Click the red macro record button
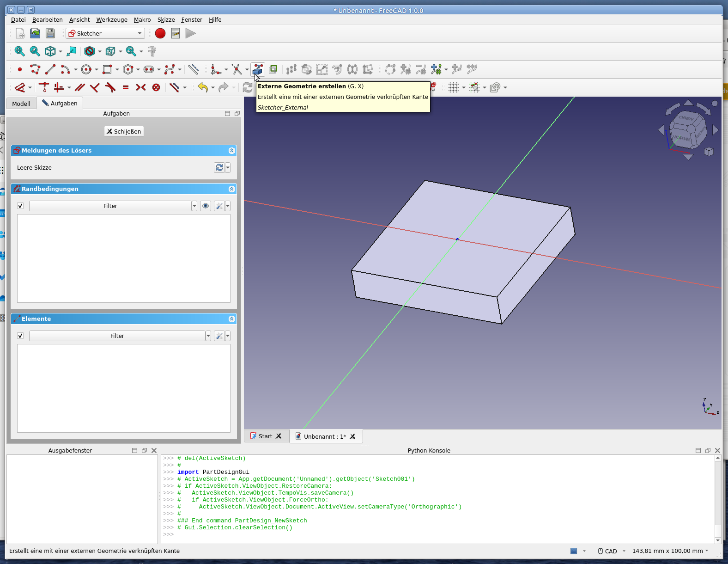Image resolution: width=728 pixels, height=564 pixels. pos(160,33)
